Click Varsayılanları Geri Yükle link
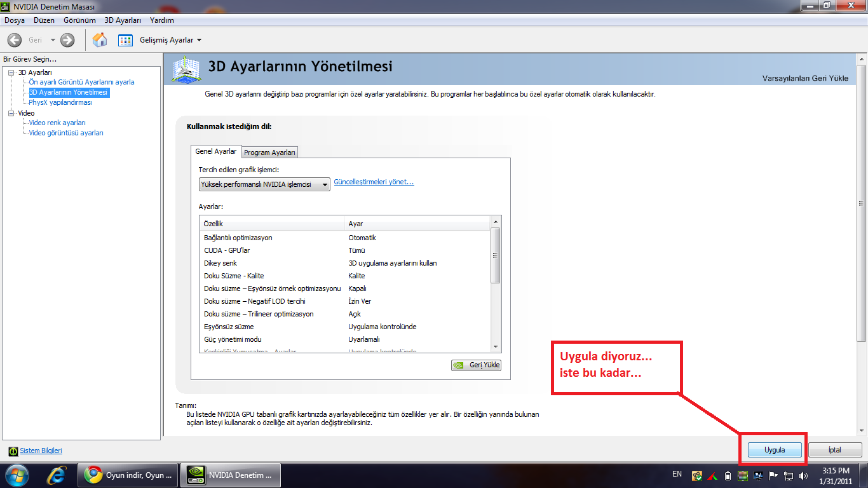This screenshot has height=488, width=868. (805, 78)
